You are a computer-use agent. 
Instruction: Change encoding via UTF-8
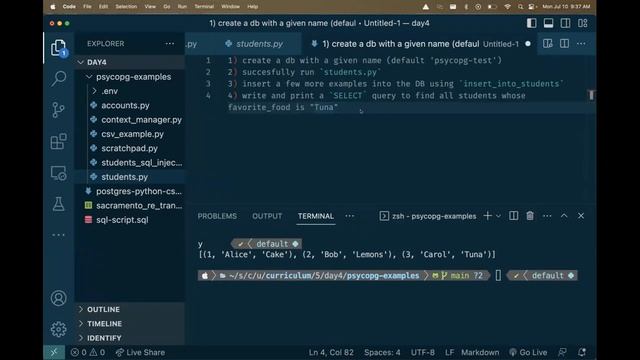pos(422,352)
